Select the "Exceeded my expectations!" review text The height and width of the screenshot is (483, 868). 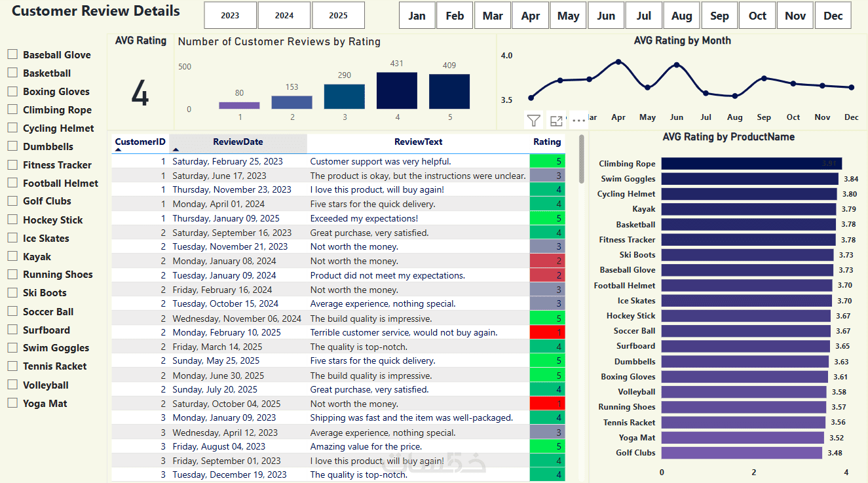coord(364,218)
